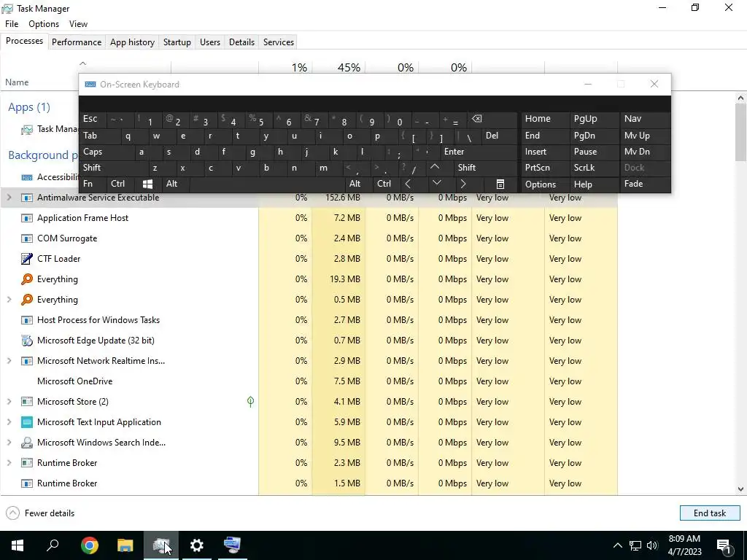Click the context menu key on keyboard
The image size is (747, 560).
point(500,184)
